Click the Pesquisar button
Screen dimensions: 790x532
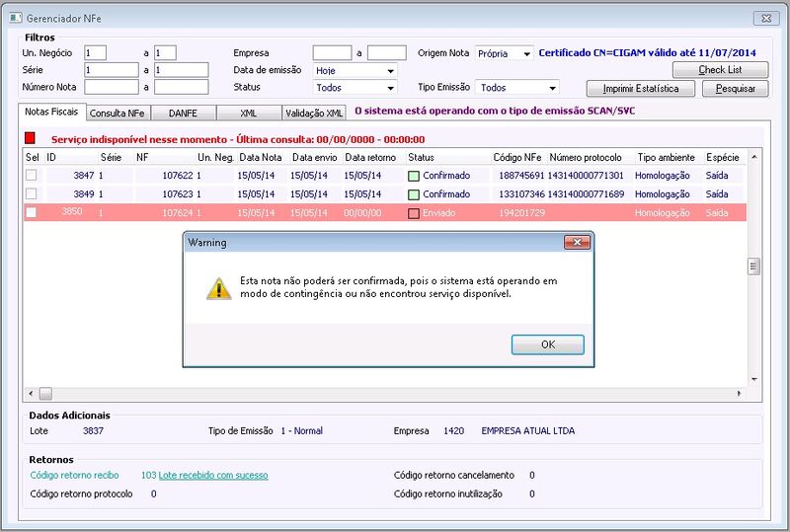(x=735, y=89)
